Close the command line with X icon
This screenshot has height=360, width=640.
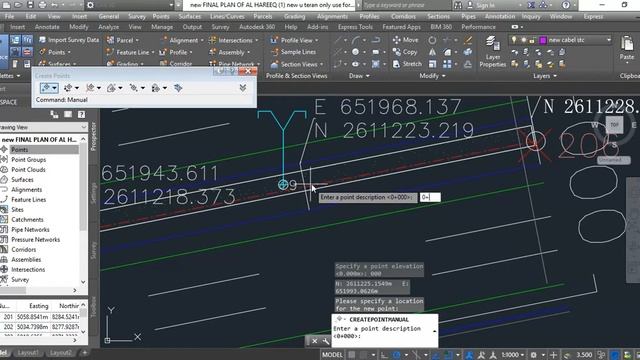[315, 341]
